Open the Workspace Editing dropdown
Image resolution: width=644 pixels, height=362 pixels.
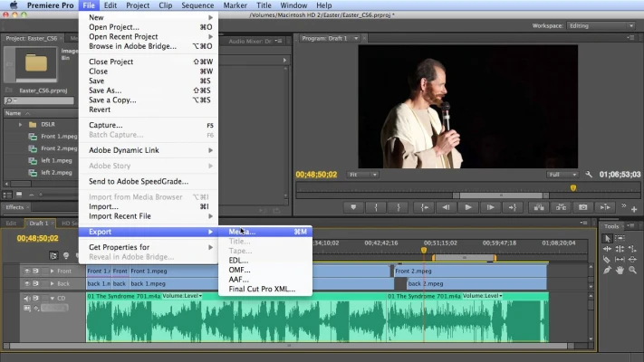coord(601,25)
